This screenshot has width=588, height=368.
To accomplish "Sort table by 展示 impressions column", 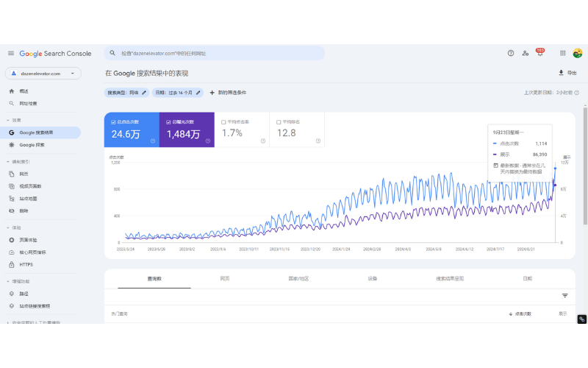I will click(x=562, y=314).
